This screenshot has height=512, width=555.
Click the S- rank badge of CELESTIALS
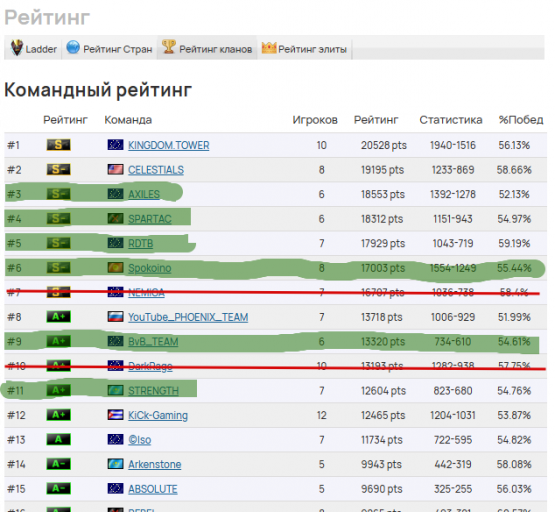tap(58, 170)
